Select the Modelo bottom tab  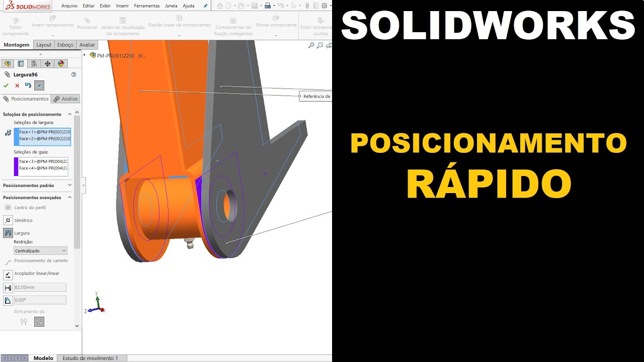(x=43, y=358)
